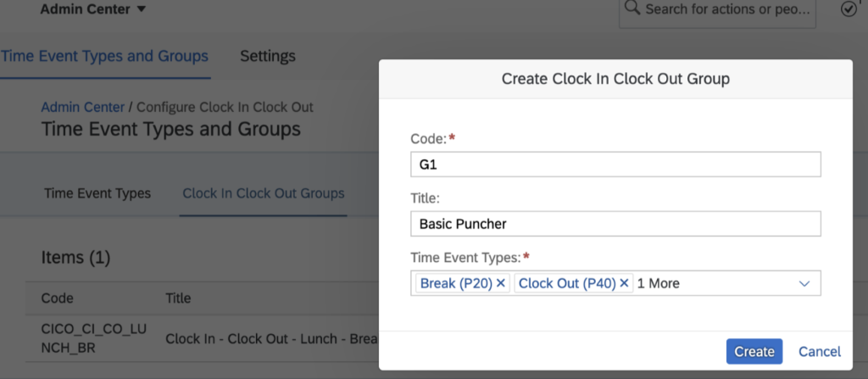Expand the Time Event Types dropdown arrow
Image resolution: width=868 pixels, height=379 pixels.
point(804,284)
